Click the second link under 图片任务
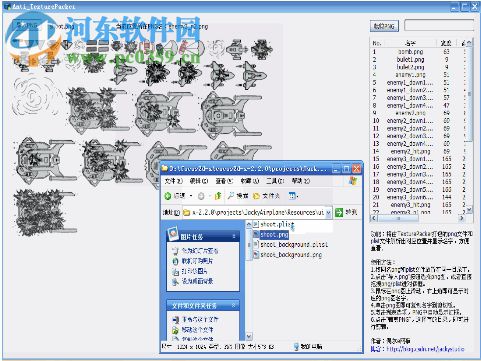481x361 pixels. (x=197, y=261)
